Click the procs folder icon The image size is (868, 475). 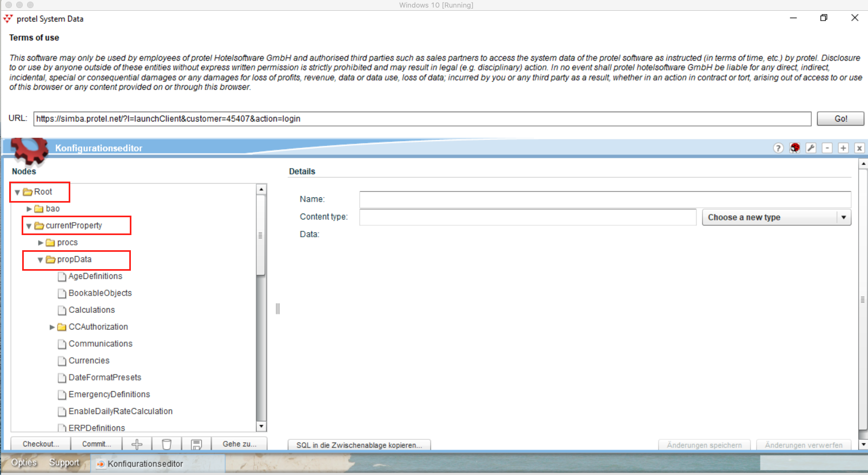50,243
